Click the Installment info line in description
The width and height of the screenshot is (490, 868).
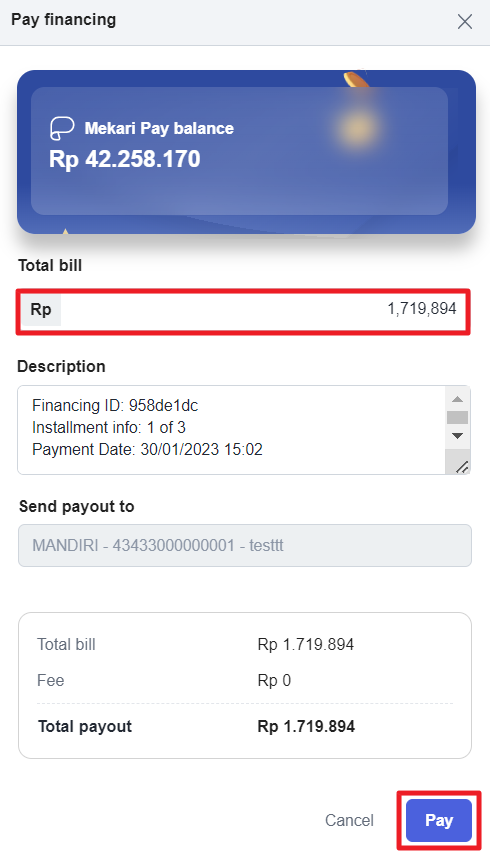coord(109,427)
